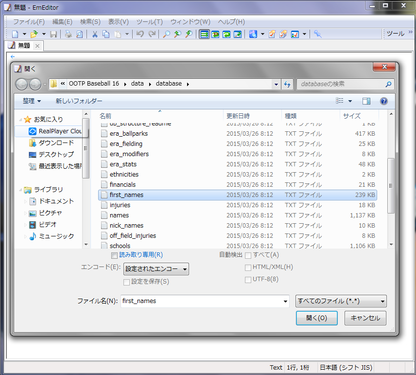Click the Save floppy disk toolbar icon

point(53,34)
